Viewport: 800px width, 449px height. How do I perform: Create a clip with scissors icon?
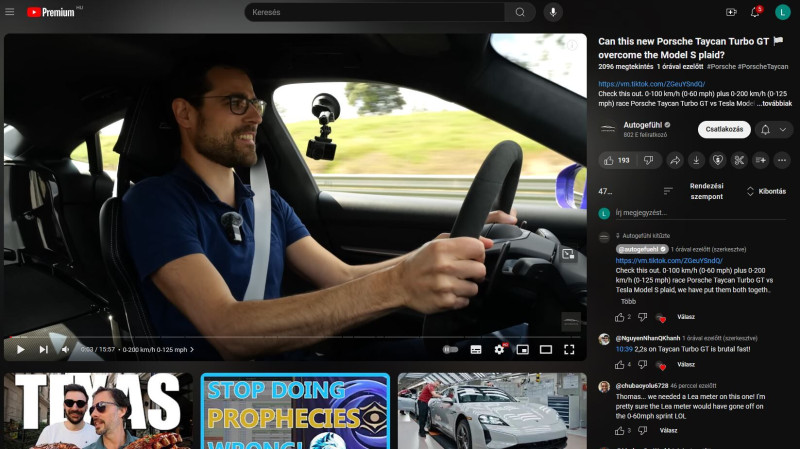[739, 160]
